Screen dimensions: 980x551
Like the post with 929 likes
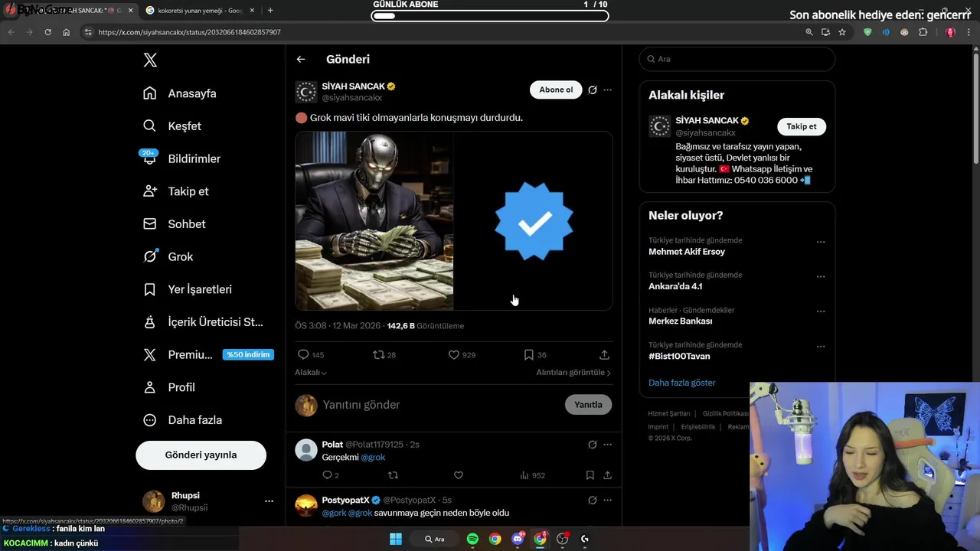tap(462, 355)
